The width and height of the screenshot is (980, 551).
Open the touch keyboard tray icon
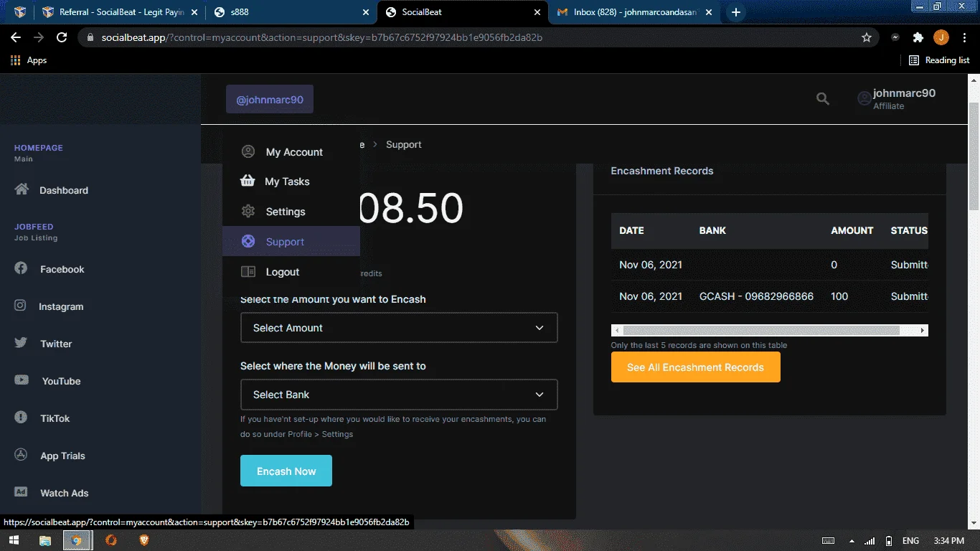(828, 541)
